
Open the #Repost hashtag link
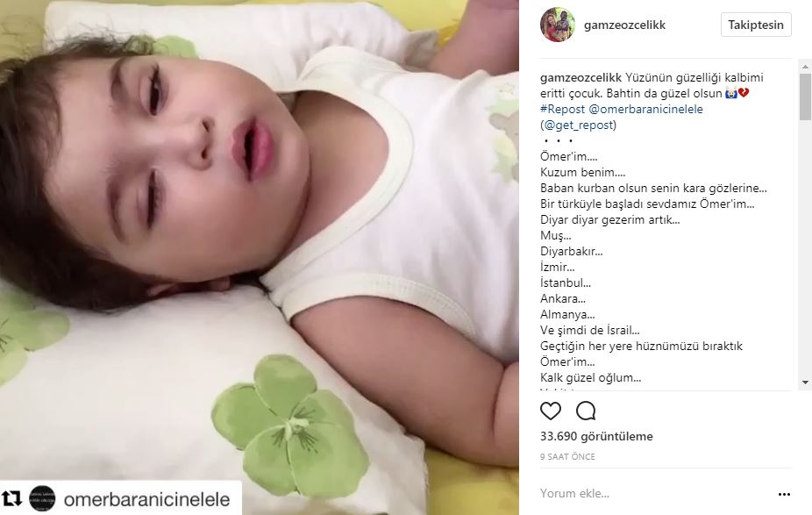562,110
